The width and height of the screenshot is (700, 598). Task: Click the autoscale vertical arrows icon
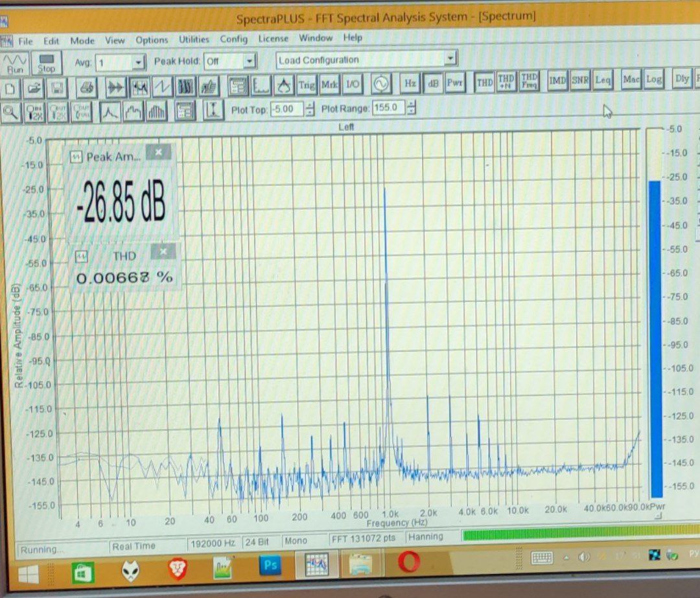pos(213,109)
